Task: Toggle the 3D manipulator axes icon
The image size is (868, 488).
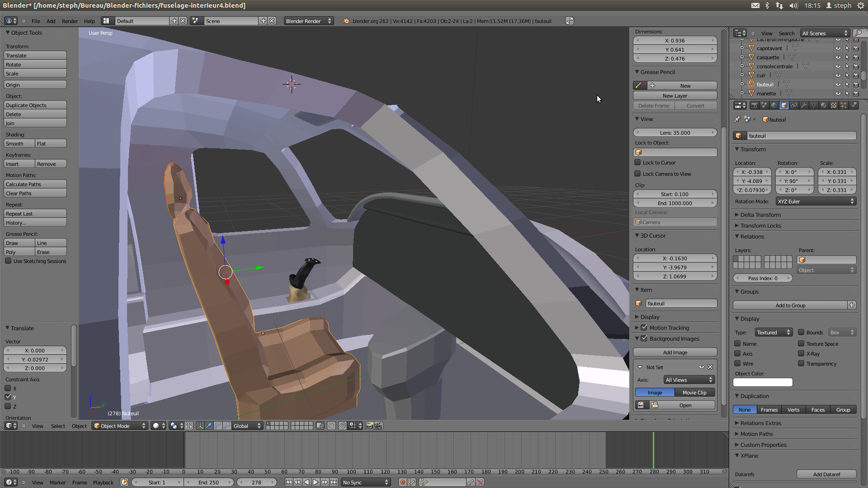Action: (x=200, y=426)
